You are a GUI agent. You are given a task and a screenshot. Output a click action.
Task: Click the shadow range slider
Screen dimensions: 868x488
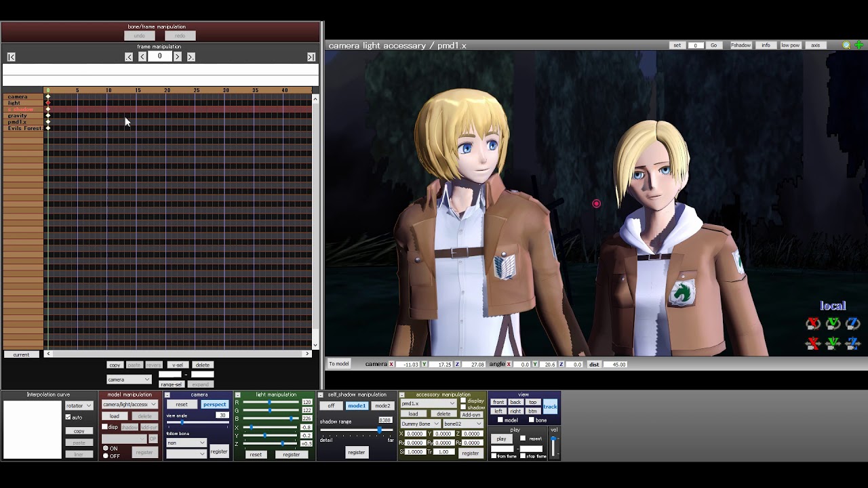[357, 430]
